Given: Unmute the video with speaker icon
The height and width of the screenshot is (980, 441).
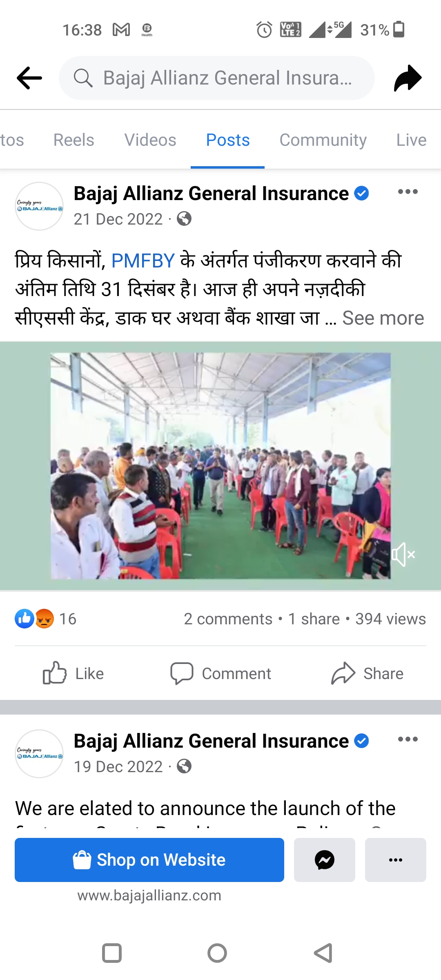Looking at the screenshot, I should pyautogui.click(x=403, y=555).
